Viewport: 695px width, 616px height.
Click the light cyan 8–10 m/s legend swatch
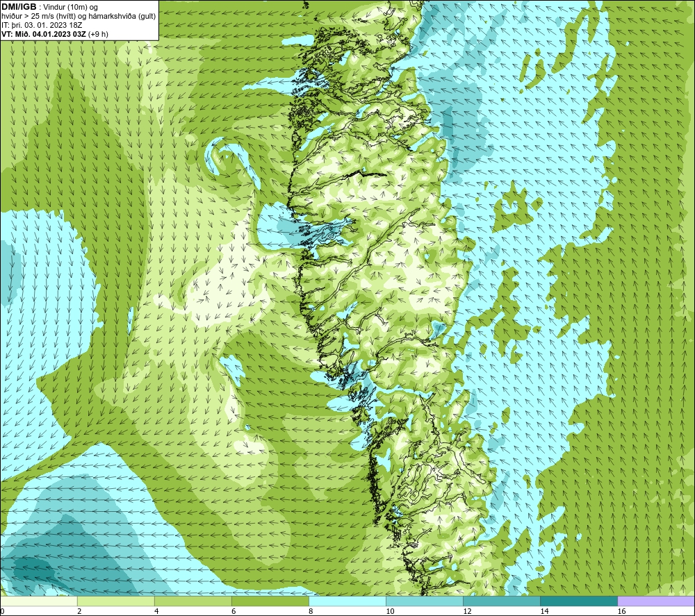347,601
